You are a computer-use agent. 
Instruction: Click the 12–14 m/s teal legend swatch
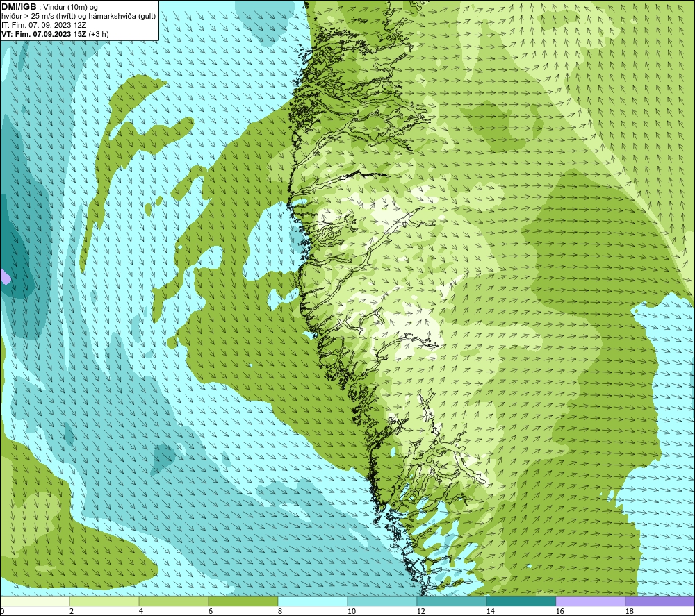click(x=451, y=601)
